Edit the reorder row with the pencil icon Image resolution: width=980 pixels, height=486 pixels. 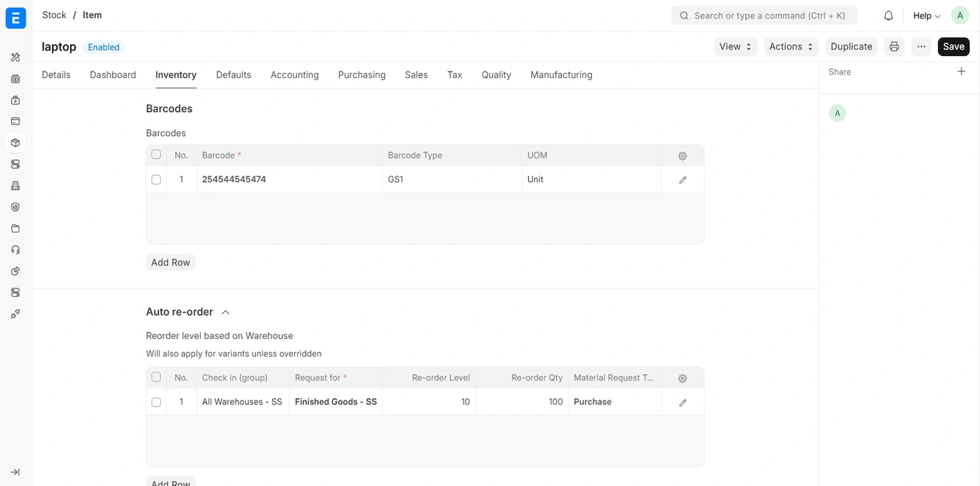tap(682, 402)
